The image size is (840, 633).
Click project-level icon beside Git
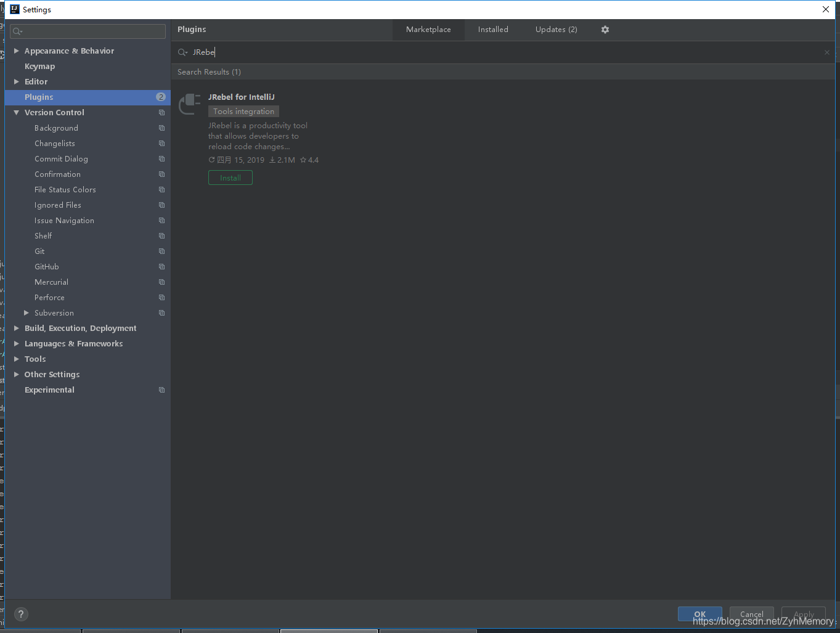tap(161, 251)
